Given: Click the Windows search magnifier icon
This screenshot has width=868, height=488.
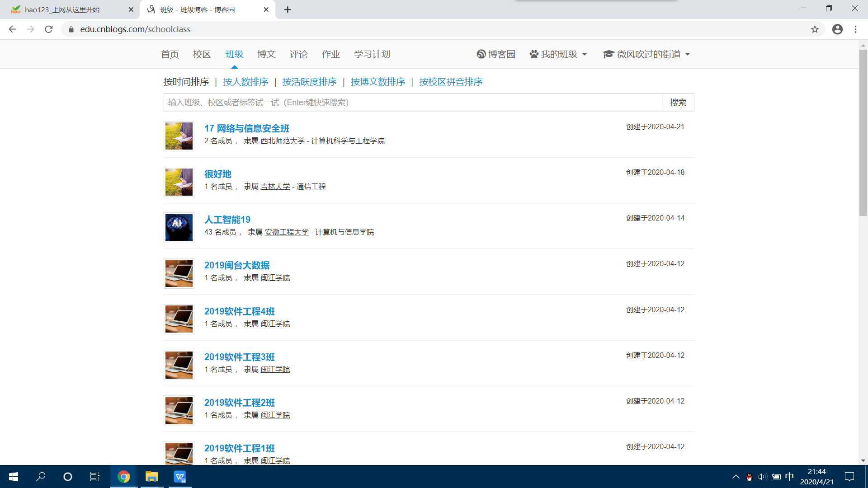Looking at the screenshot, I should click(41, 477).
